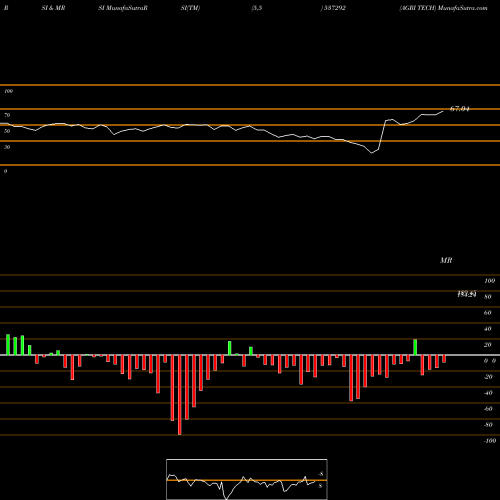
Task: Click the 'SI(TM)' header label
Action: click(190, 8)
